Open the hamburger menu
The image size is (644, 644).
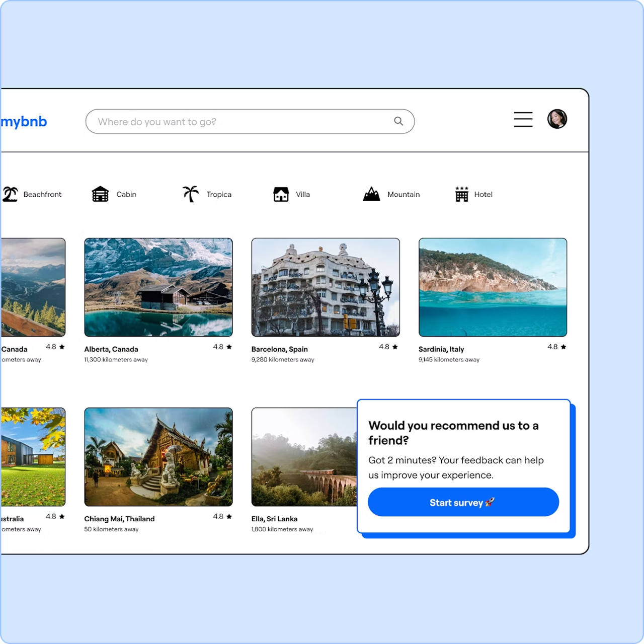(x=523, y=119)
